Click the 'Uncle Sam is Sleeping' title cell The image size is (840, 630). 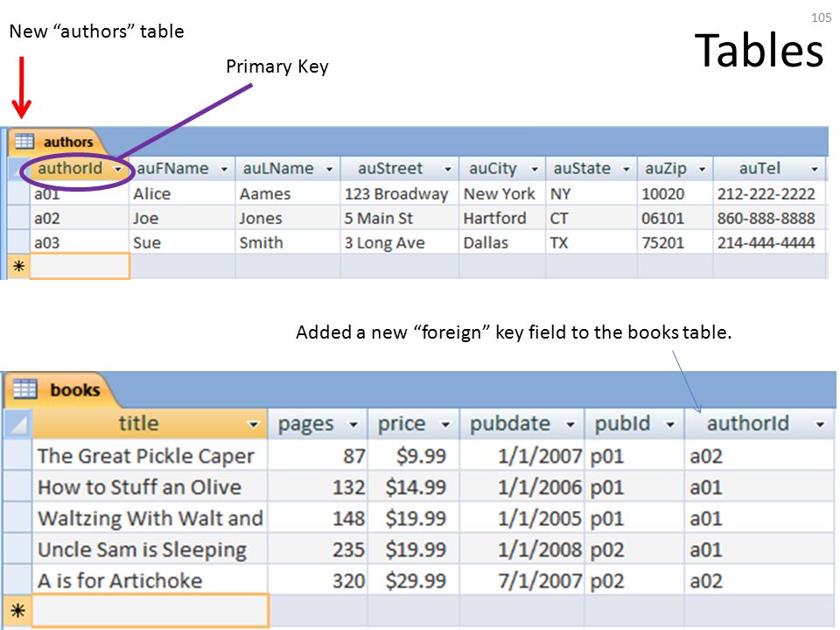tap(150, 549)
